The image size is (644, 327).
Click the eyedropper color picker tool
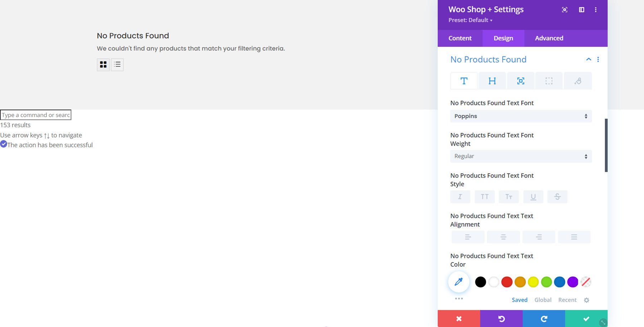(x=458, y=282)
